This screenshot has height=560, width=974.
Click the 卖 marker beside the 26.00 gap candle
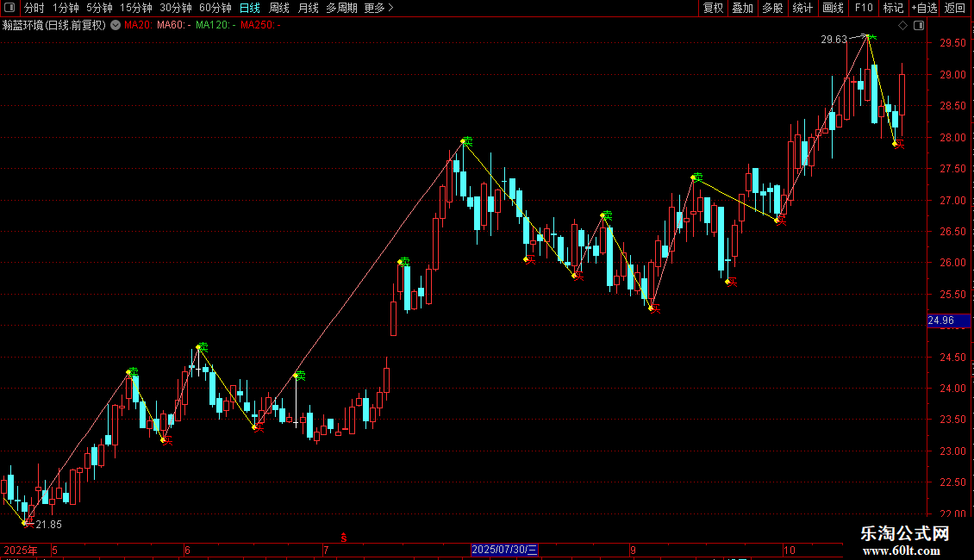(404, 262)
